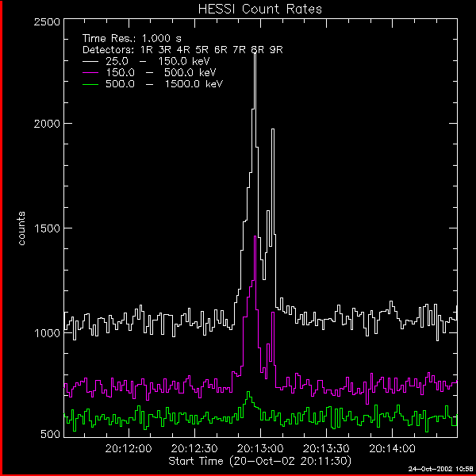The width and height of the screenshot is (476, 476).
Task: Click the 'Start Time (20-Oct-02 20:11:30)' axis title
Action: coord(260,461)
